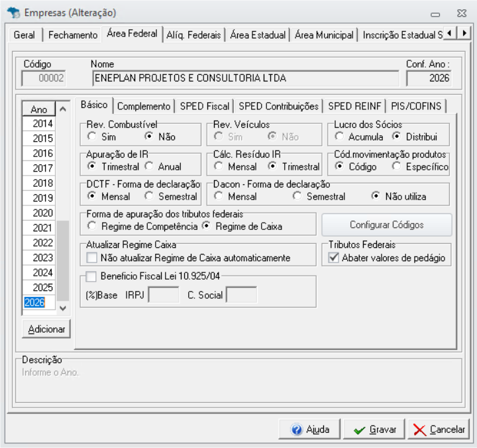This screenshot has height=448, width=477.
Task: Click the IRPJ percentage base field
Action: click(164, 295)
